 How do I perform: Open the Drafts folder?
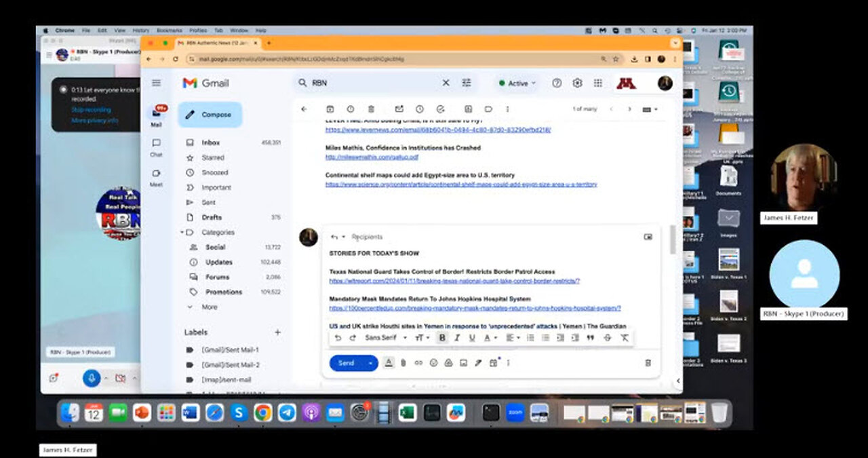point(232,217)
